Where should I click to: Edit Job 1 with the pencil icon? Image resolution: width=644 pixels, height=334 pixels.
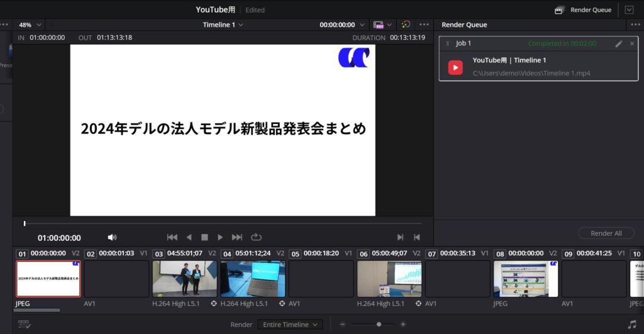[619, 43]
